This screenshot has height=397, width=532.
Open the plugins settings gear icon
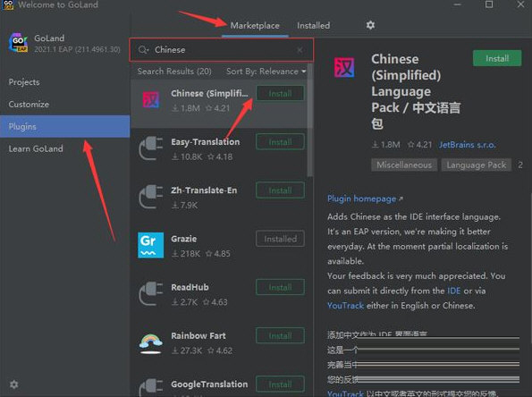(370, 25)
